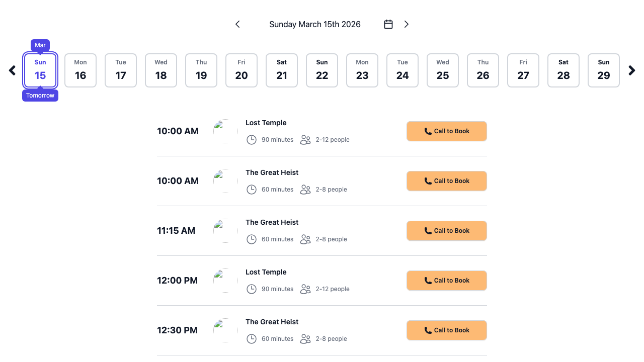This screenshot has width=644, height=362.
Task: Click the people icon for the 12:30 PM Great Heist
Action: (305, 338)
